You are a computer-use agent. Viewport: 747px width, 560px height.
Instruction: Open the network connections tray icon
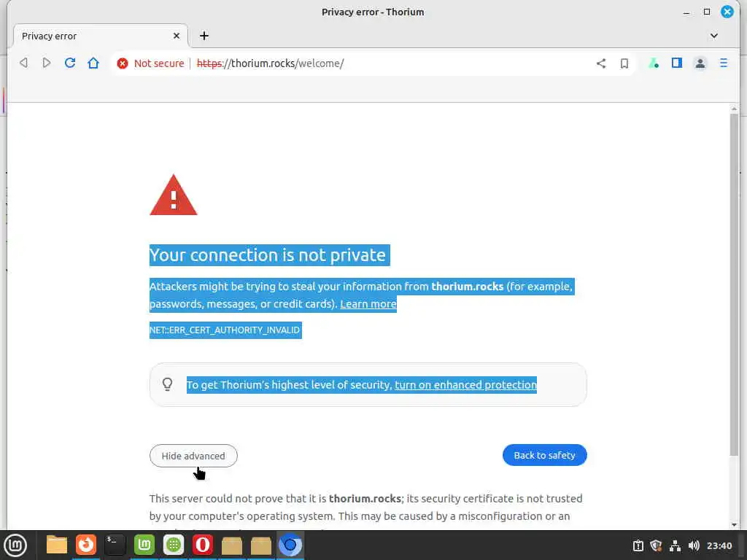tap(675, 545)
